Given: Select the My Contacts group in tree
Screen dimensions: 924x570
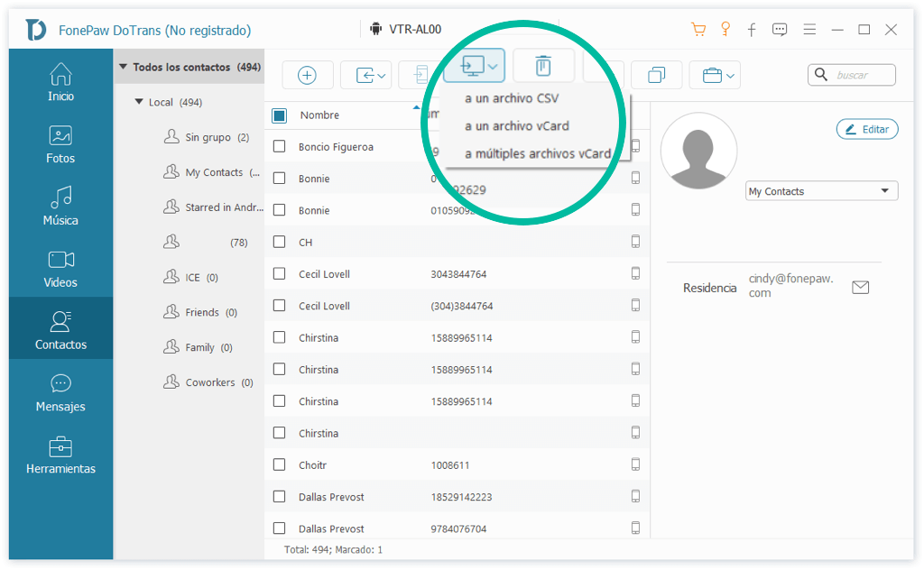Looking at the screenshot, I should pyautogui.click(x=211, y=172).
